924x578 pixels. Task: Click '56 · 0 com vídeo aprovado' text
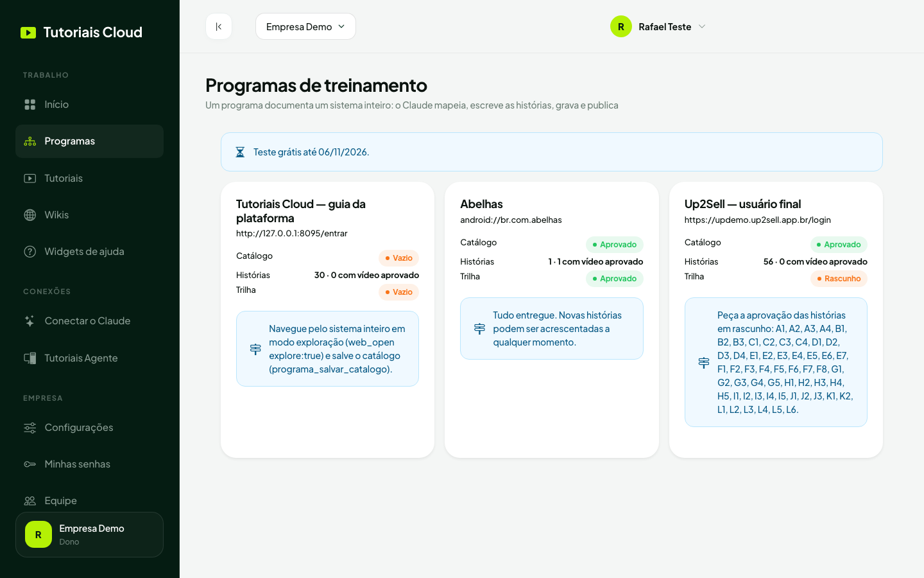point(815,262)
